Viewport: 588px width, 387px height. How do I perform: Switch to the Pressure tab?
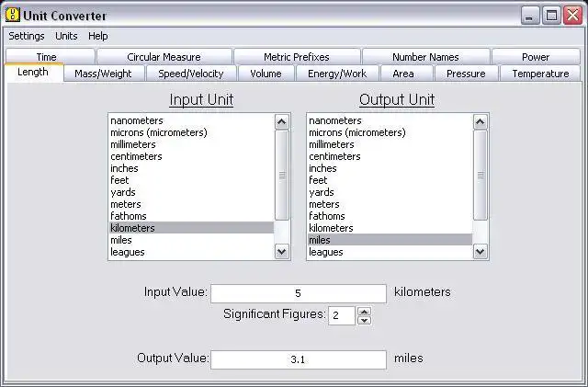point(466,74)
